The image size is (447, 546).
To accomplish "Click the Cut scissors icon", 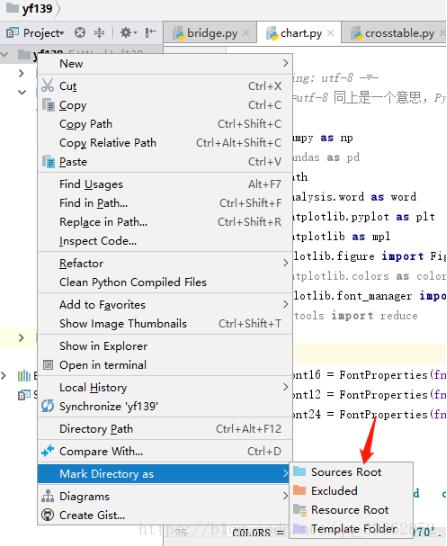I will tap(47, 85).
